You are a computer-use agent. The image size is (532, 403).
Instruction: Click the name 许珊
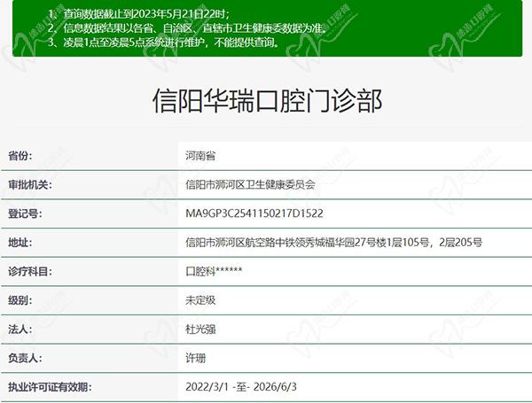[x=195, y=358]
